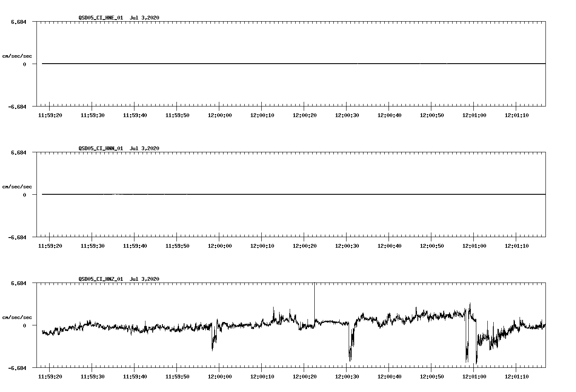Click the 11:59:40 time label under HNZ plot
Screen dimensions: 576x392
click(x=135, y=376)
